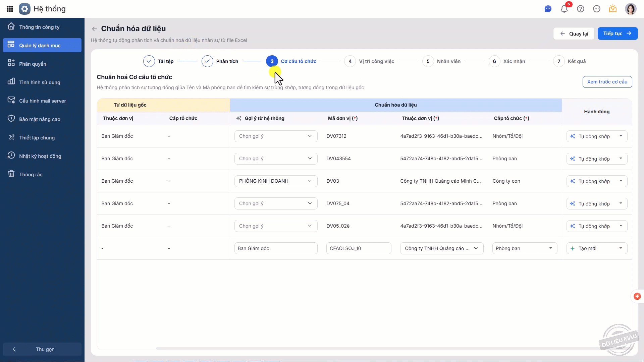This screenshot has height=362, width=644.
Task: Click the back arrow beside Chuẩn hóa dữ liệu
Action: (95, 29)
